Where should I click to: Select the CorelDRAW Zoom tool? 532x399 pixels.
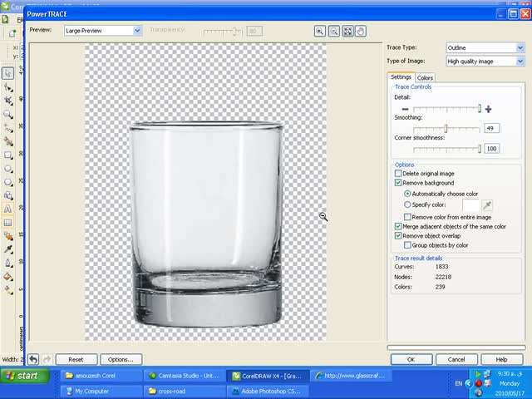(7, 115)
